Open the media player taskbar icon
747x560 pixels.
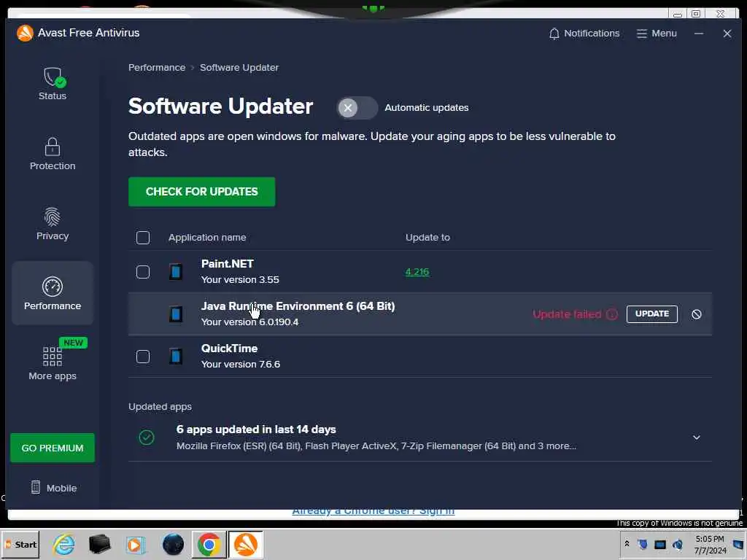(x=135, y=544)
